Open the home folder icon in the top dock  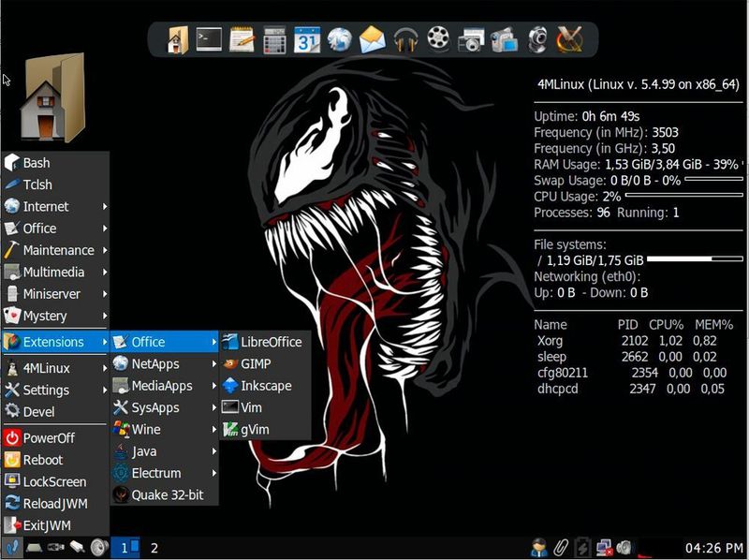coord(177,39)
